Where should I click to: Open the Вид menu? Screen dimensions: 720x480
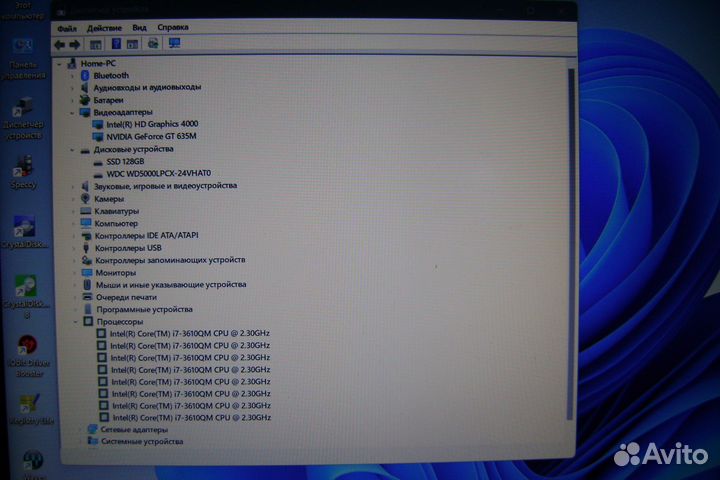click(139, 28)
